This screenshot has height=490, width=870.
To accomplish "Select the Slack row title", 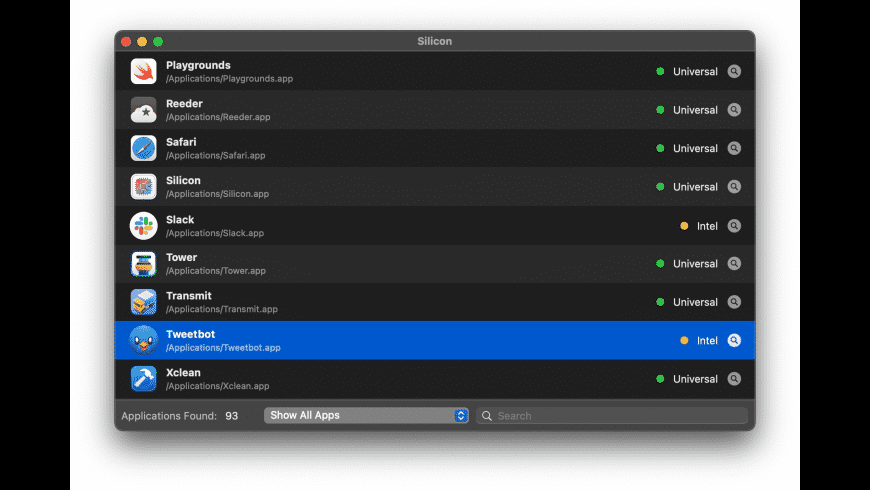I will tap(180, 220).
